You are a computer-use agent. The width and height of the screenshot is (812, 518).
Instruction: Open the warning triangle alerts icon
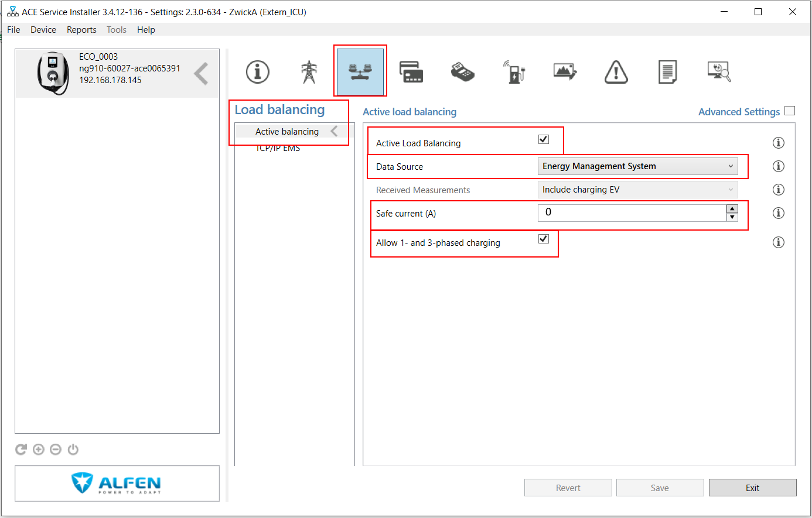pos(616,72)
